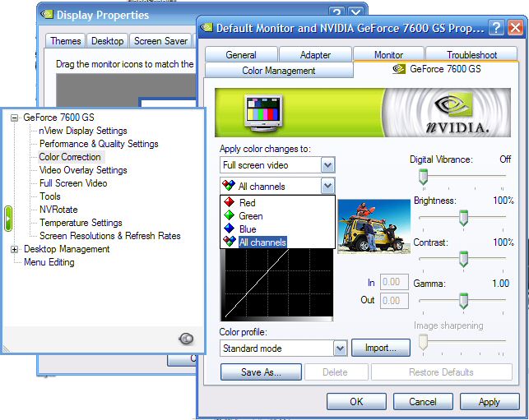Click the NVIDIA icon on the GeForce 7600 GS tab
Viewport: 529px width, 420px height.
click(399, 69)
